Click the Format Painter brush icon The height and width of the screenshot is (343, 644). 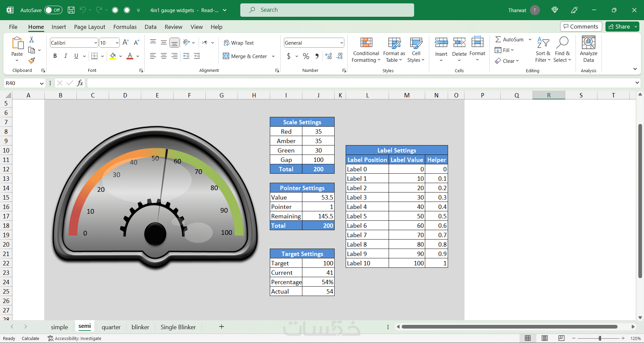tap(32, 61)
